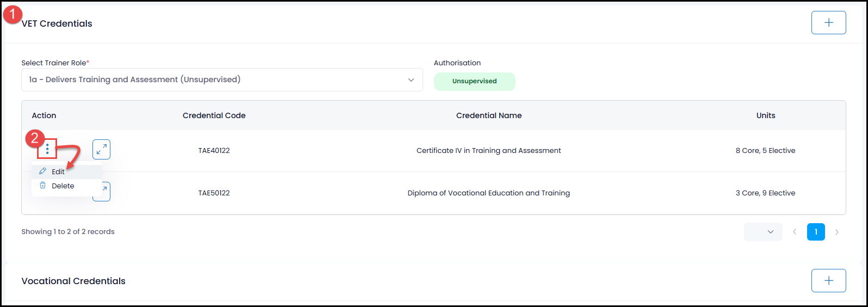Select page 1 in the pagination
Image resolution: width=868 pixels, height=307 pixels.
pos(816,232)
